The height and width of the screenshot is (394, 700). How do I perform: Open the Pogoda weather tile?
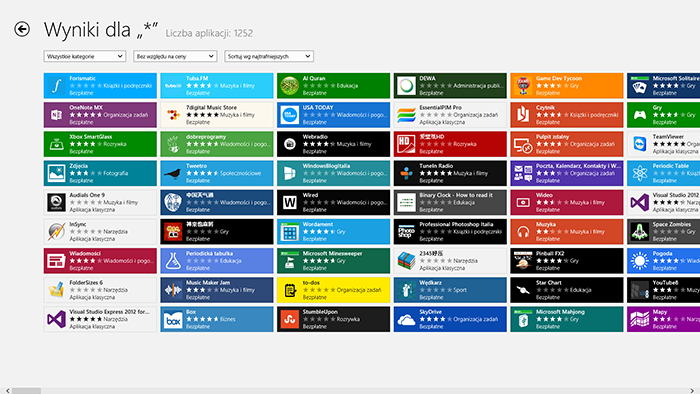(663, 261)
